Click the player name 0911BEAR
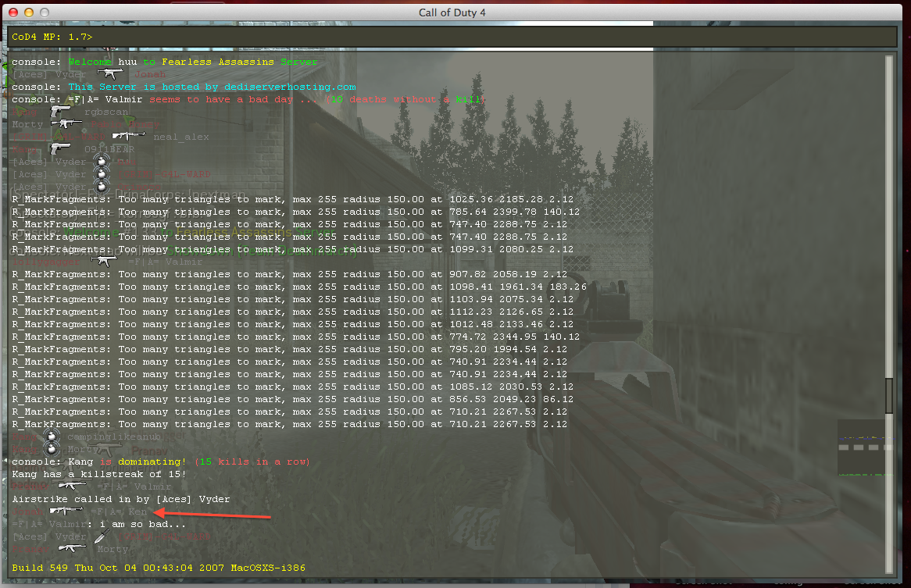The width and height of the screenshot is (911, 588). [x=109, y=149]
